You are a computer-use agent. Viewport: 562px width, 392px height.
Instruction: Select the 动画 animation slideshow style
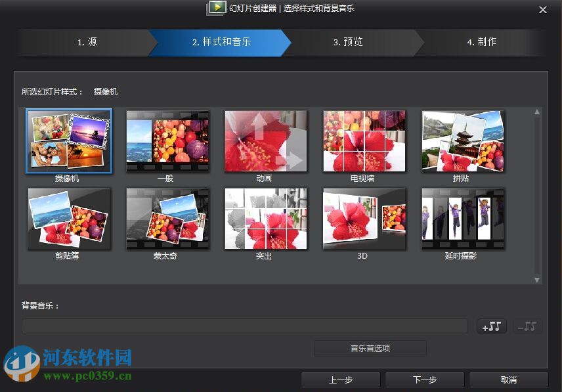click(266, 140)
